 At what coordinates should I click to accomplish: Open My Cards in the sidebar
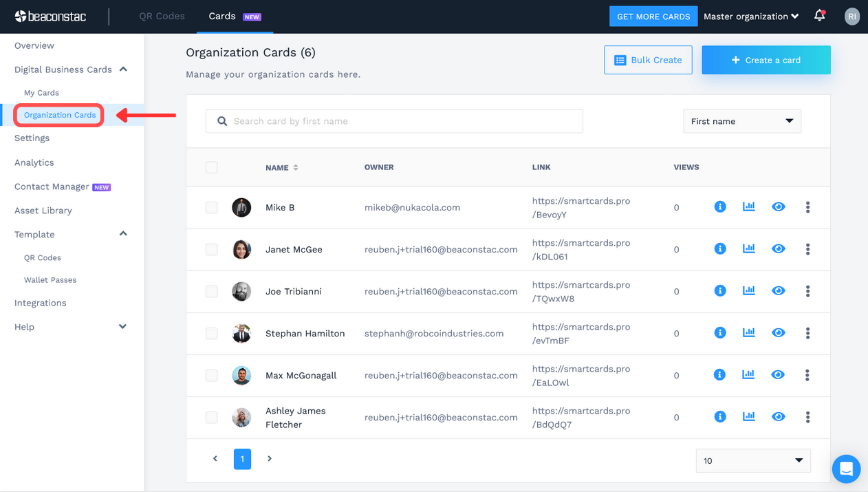click(41, 93)
